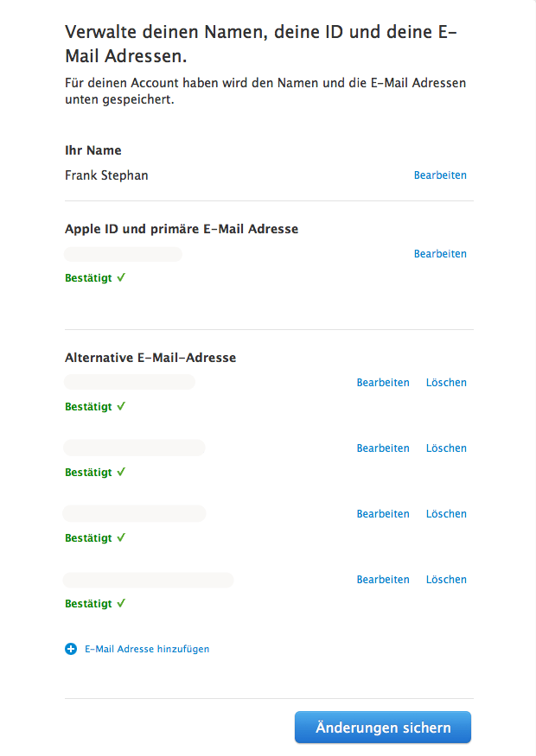Delete the second alternative email address
The width and height of the screenshot is (536, 756).
coord(446,448)
